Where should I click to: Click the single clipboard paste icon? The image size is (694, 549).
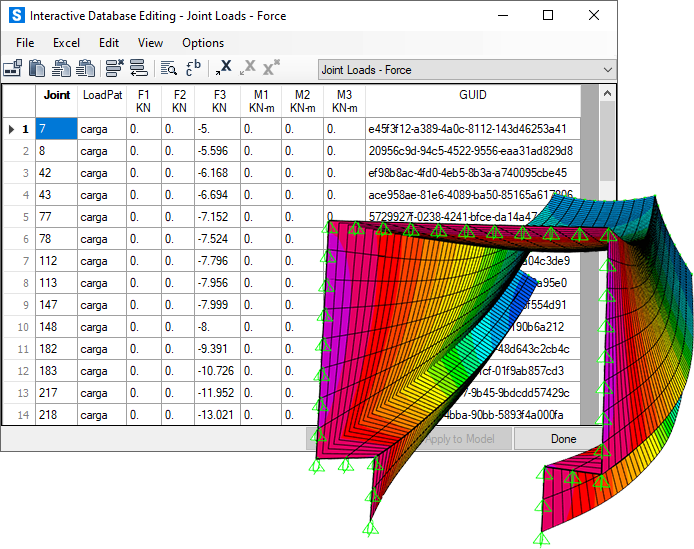[x=37, y=69]
